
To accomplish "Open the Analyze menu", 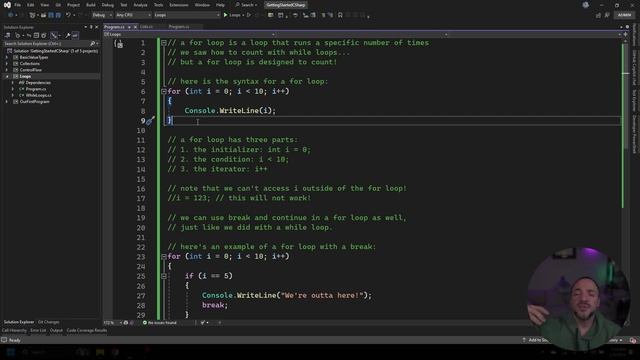I will point(140,5).
